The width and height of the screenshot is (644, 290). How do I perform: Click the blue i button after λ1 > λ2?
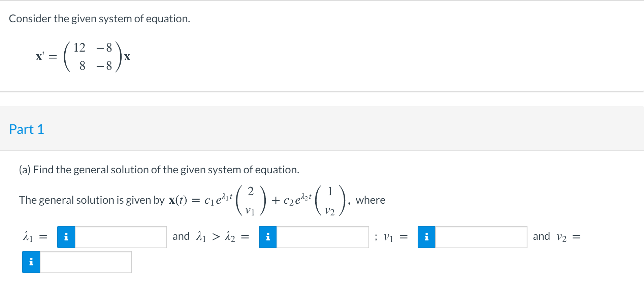(268, 237)
